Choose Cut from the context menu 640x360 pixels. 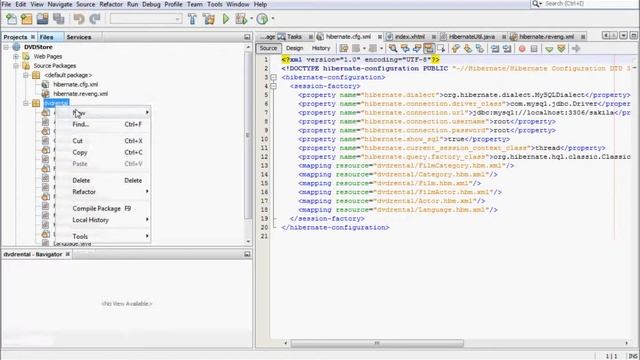pyautogui.click(x=103, y=141)
